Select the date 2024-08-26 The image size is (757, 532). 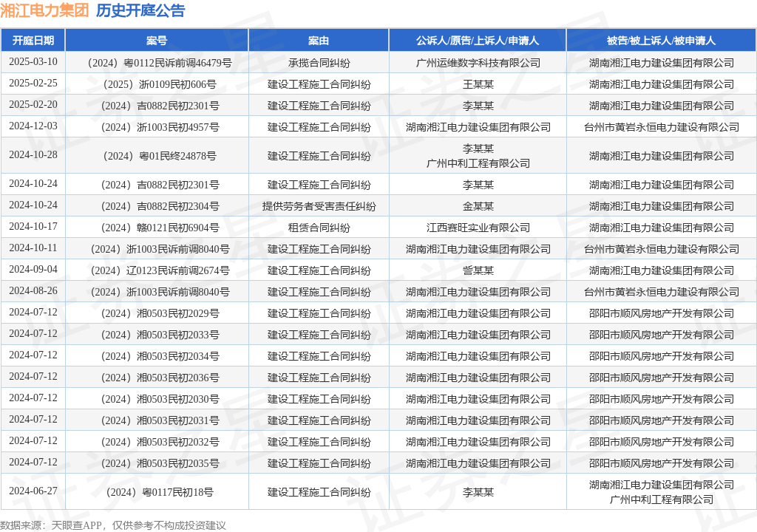pyautogui.click(x=33, y=290)
